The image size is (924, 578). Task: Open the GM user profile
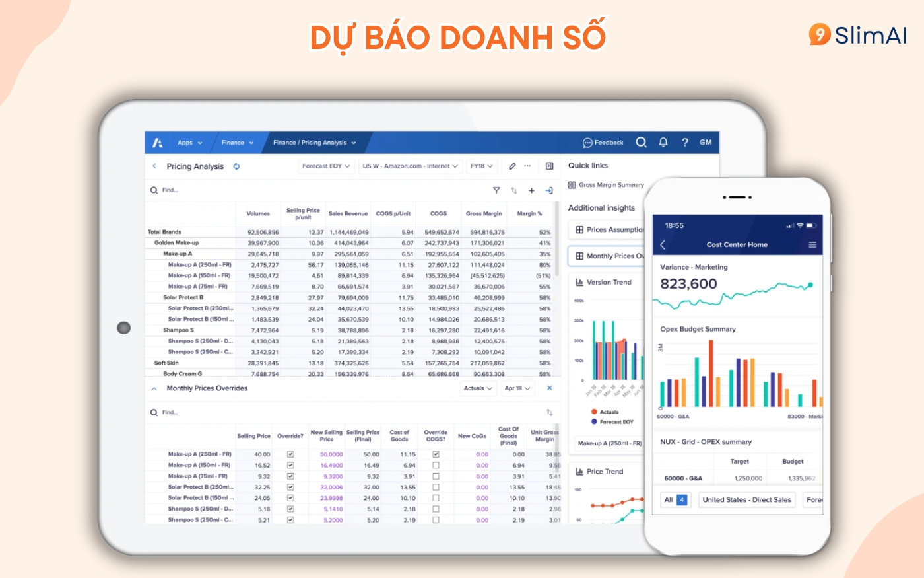point(706,142)
